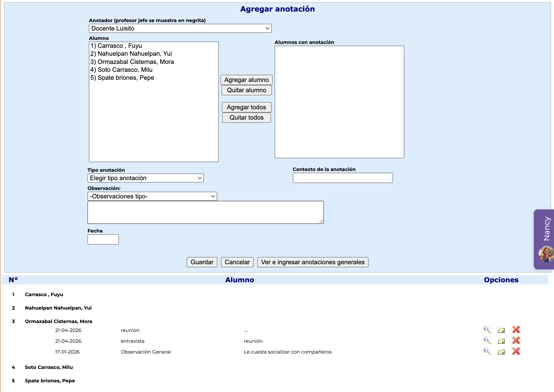Viewport: 554px width, 392px height.
Task: Click the 'Agregar alumno' button
Action: tap(246, 80)
